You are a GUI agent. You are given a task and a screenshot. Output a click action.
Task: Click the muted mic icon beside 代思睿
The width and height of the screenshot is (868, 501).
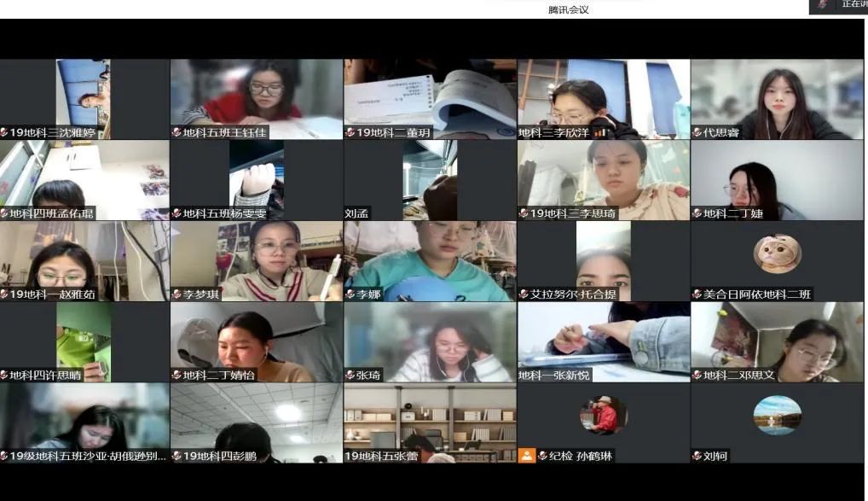click(x=697, y=133)
